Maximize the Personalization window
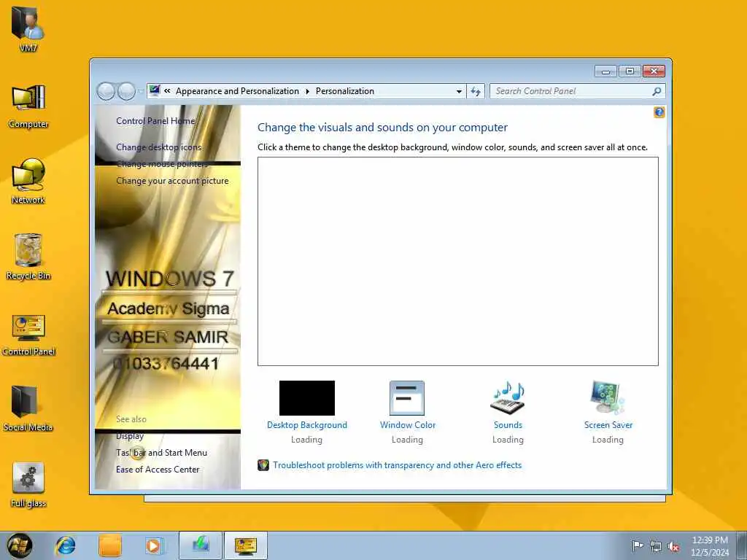The image size is (747, 560). click(x=630, y=71)
